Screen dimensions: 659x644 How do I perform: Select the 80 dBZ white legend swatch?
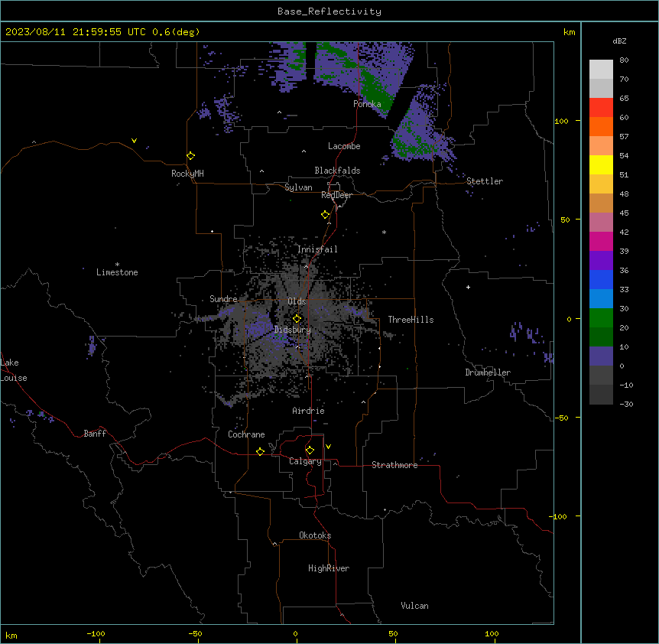601,69
